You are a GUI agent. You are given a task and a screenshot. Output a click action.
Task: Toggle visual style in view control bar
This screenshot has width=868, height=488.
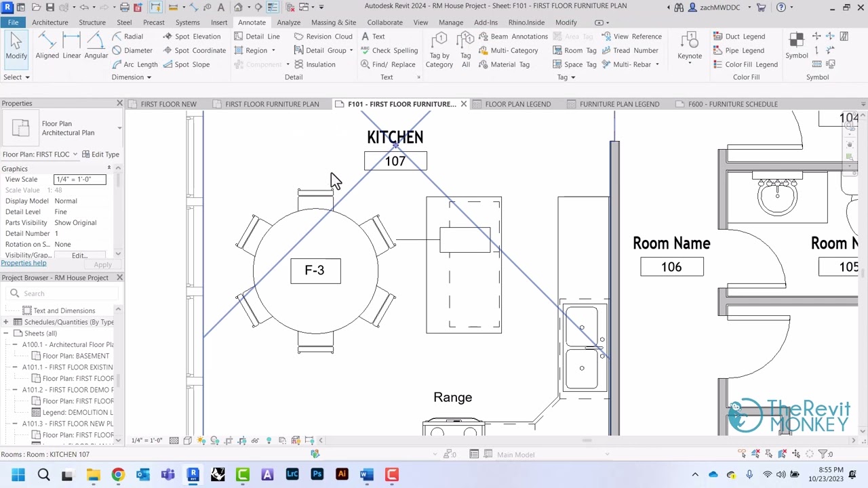pos(187,441)
